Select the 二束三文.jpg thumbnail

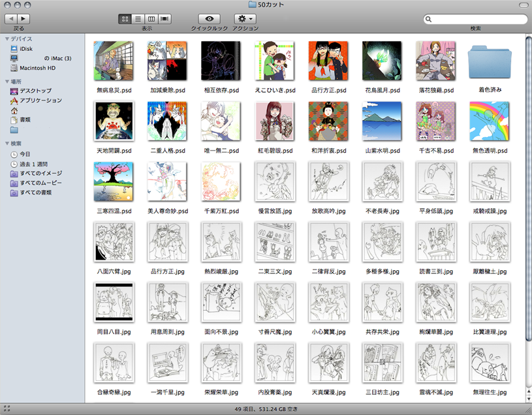point(275,241)
